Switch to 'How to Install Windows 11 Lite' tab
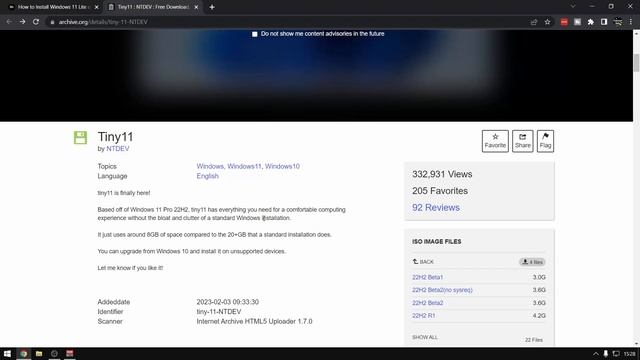The height and width of the screenshot is (360, 640). point(54,7)
